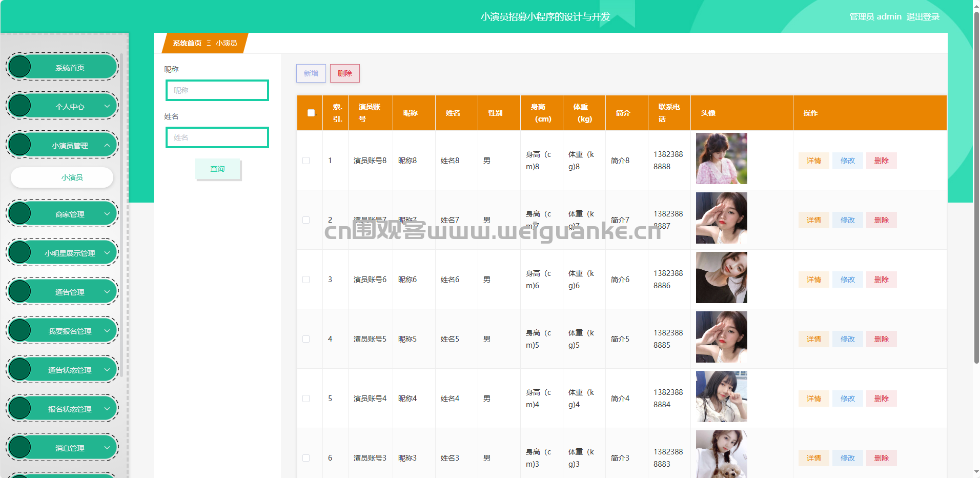Click the chevron beside 我要报名管理
The width and height of the screenshot is (980, 478).
point(107,330)
